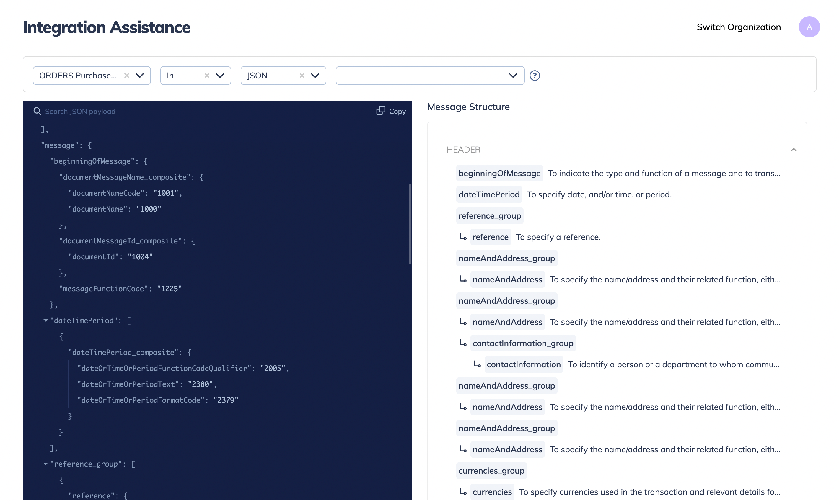Screen dimensions: 839x504
Task: Click the search magnifier icon
Action: pyautogui.click(x=37, y=112)
